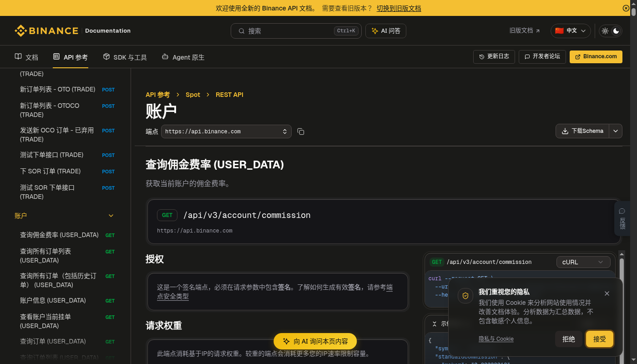
Task: Open 查看账户当前挂单 sidebar item
Action: 67,321
